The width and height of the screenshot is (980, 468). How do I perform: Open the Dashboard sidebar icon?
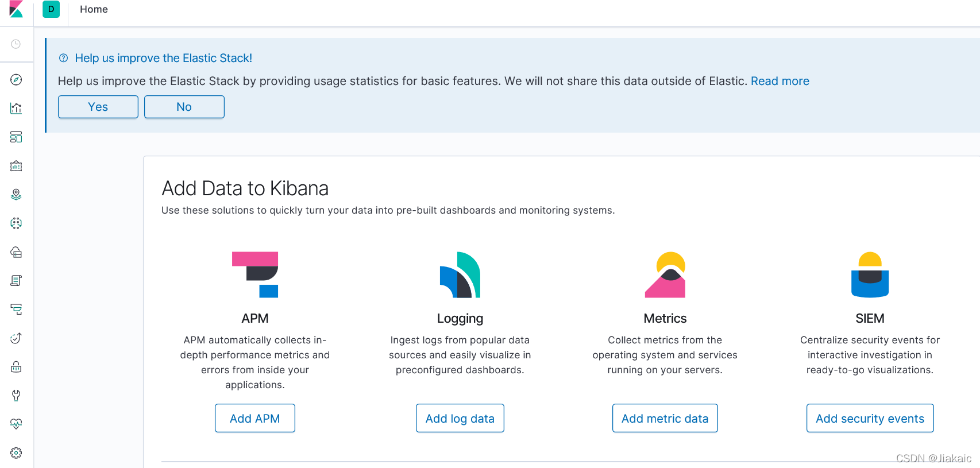pos(16,137)
